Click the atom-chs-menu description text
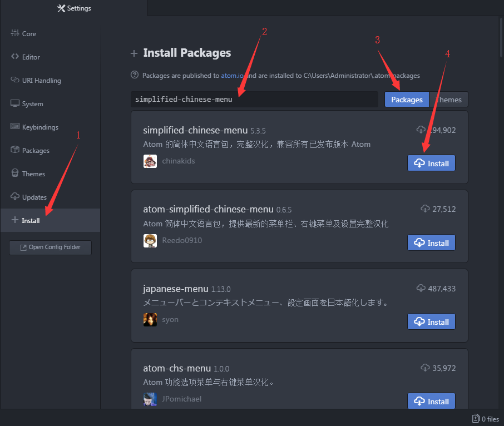This screenshot has height=426, width=504. [209, 382]
